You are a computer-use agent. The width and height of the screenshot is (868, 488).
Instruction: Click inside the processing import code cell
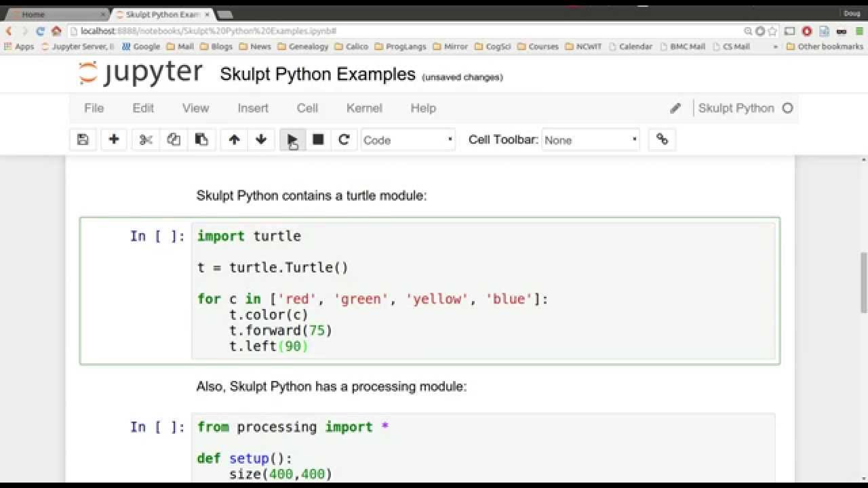483,448
